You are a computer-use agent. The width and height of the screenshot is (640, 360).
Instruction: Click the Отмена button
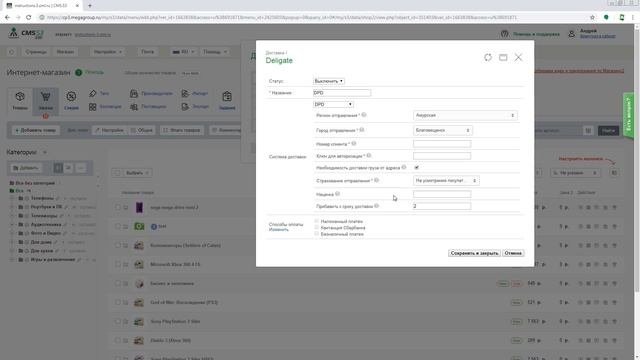(x=513, y=253)
